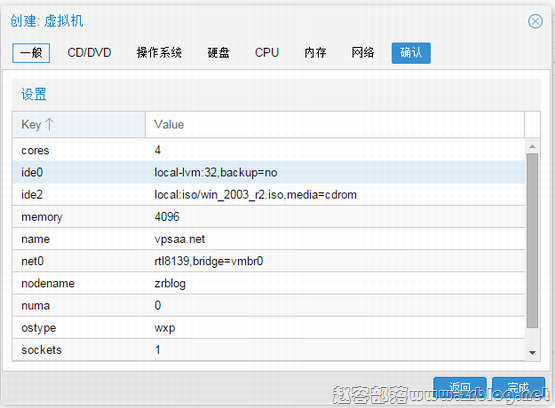Click the scrollbar down arrow
This screenshot has width=555, height=408.
pos(532,353)
